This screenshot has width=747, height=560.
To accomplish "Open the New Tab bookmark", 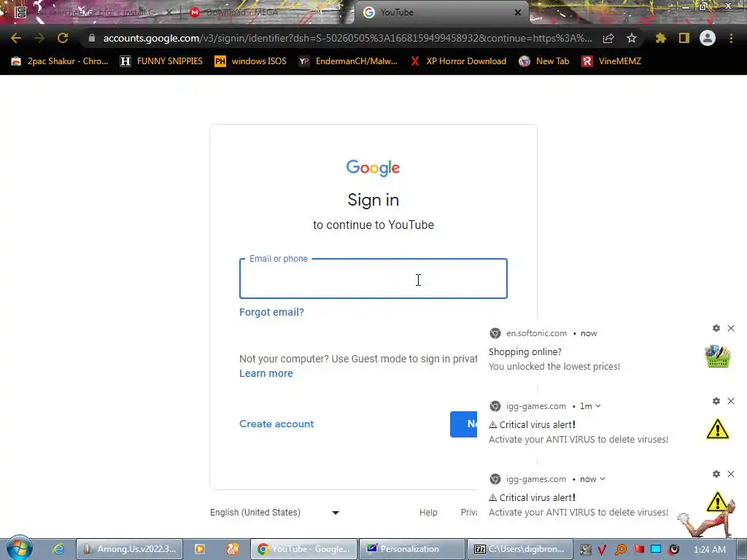I will (x=544, y=61).
